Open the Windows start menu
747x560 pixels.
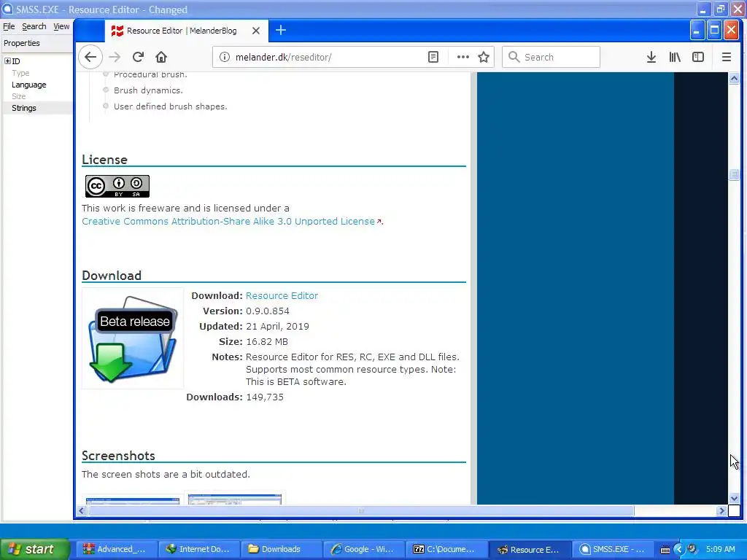point(34,549)
